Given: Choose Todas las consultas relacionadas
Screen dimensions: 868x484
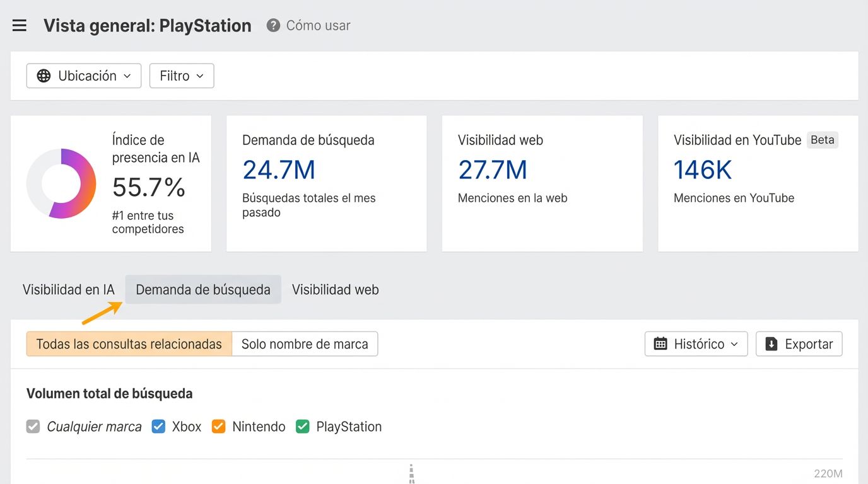Looking at the screenshot, I should coord(129,344).
